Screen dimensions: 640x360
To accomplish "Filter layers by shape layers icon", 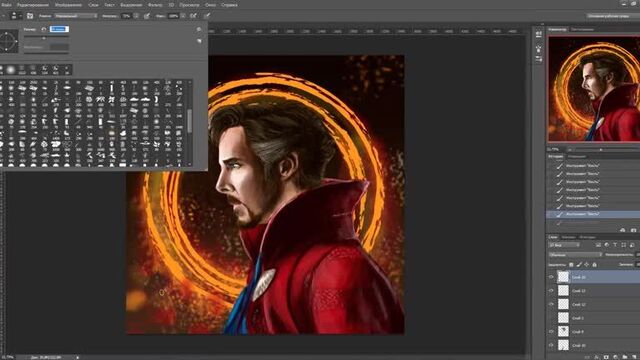I will pos(623,245).
